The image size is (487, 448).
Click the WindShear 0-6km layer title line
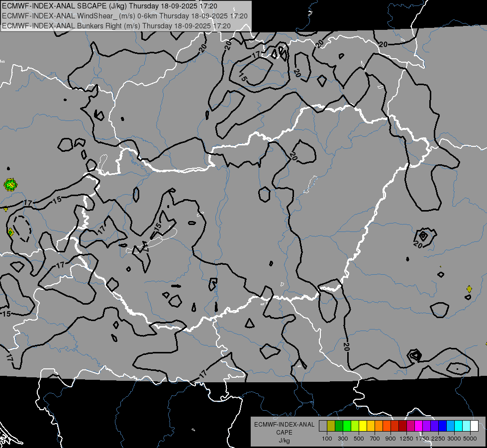click(x=125, y=16)
